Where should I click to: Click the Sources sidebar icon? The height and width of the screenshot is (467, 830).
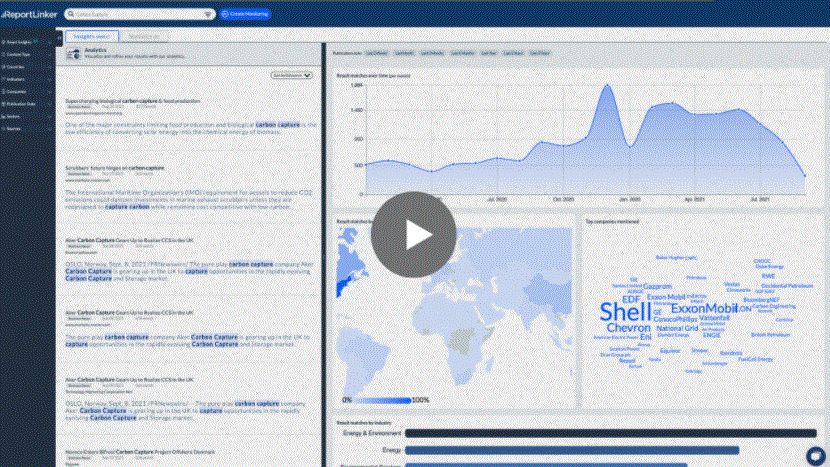4,128
